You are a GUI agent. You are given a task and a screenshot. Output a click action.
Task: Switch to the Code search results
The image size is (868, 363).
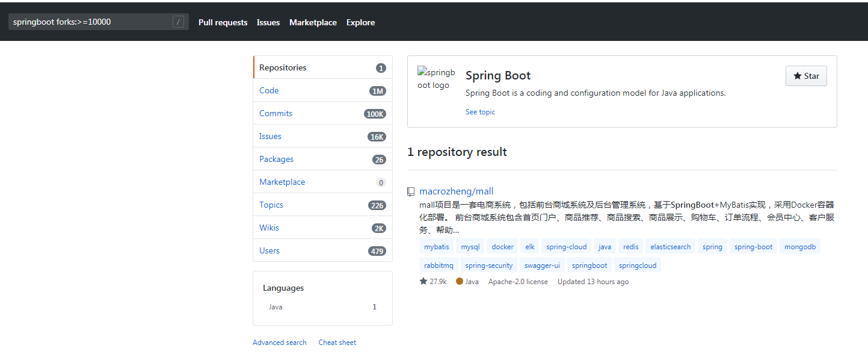269,90
